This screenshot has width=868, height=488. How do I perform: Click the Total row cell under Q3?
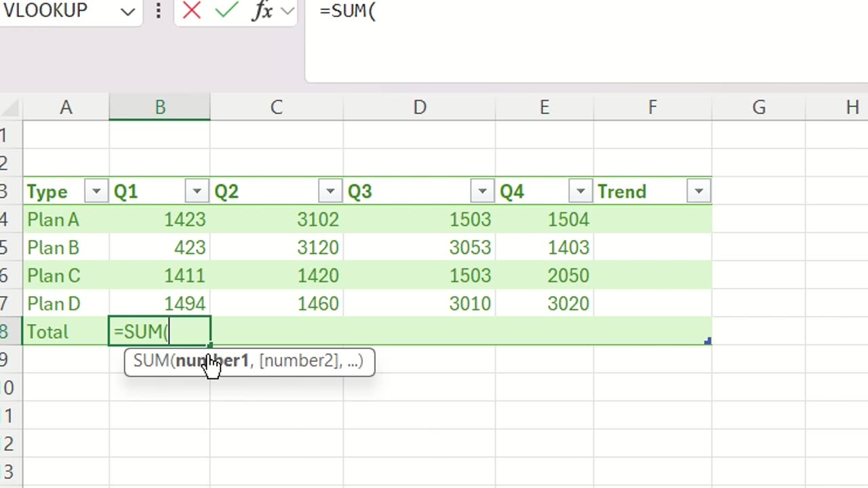point(420,331)
